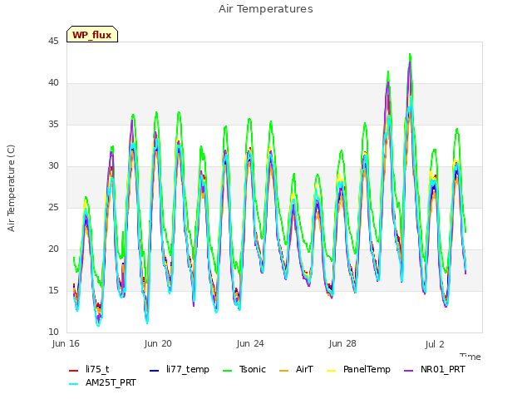Toggle the li77_temp legend entry

(180, 369)
